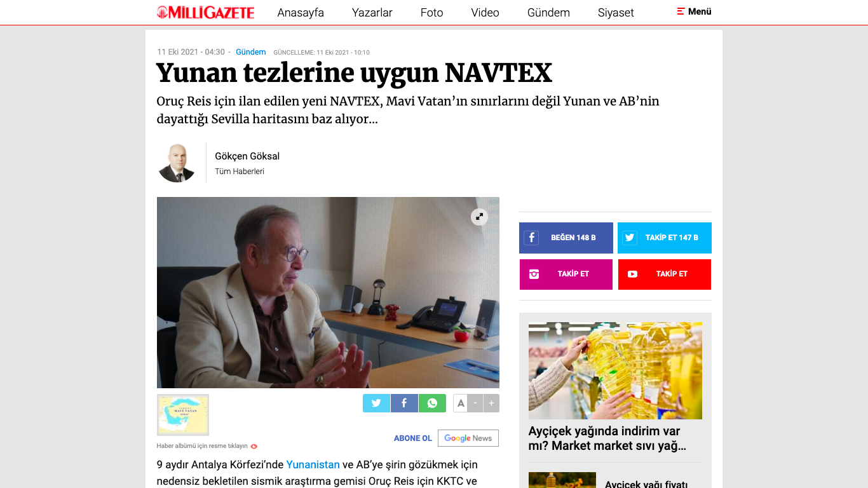Viewport: 868px width, 488px height.
Task: View Tüm Haberleri of Gökçen Göksal
Action: pos(240,172)
